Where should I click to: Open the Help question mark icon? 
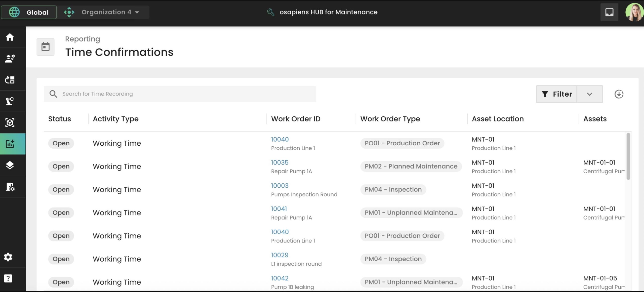click(8, 278)
